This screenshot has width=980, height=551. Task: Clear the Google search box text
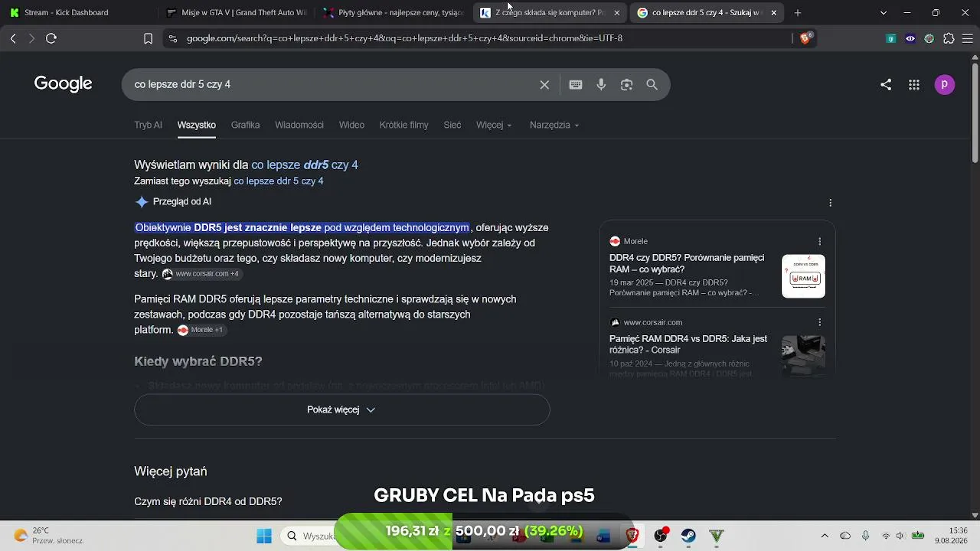coord(544,85)
